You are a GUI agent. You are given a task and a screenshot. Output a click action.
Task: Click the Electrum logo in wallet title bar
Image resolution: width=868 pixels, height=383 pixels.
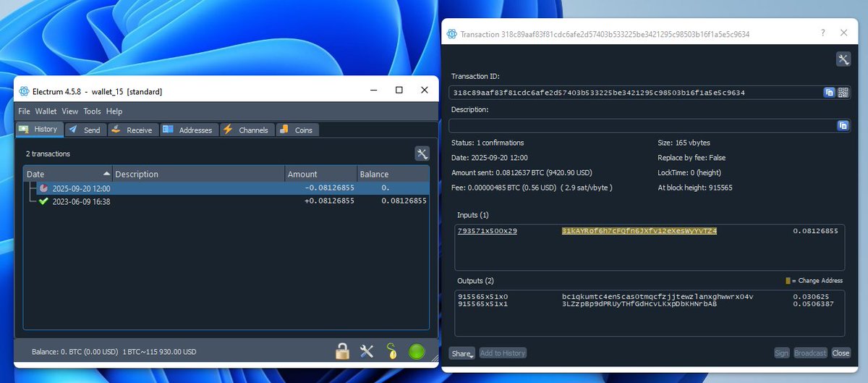click(24, 91)
